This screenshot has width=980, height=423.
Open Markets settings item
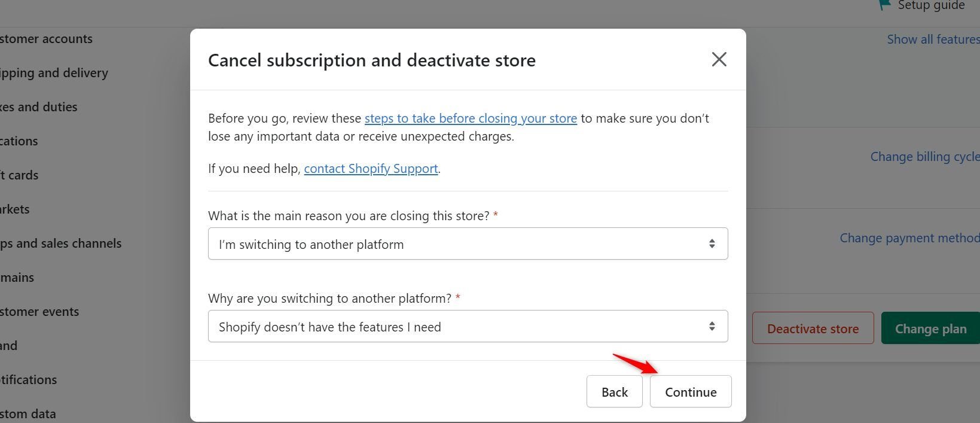click(x=15, y=209)
